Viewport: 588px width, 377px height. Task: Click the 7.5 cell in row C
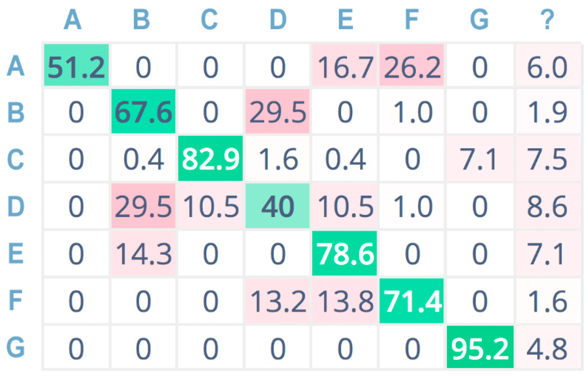point(547,158)
